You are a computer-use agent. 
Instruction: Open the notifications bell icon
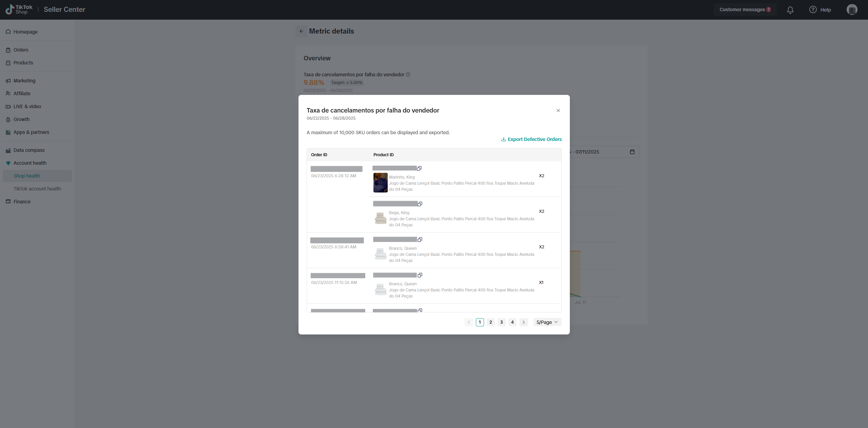790,10
